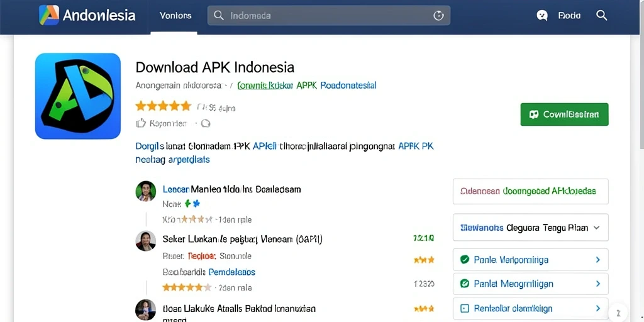This screenshot has width=644, height=322.
Task: Open the chat bubble icon in header
Action: pyautogui.click(x=542, y=16)
